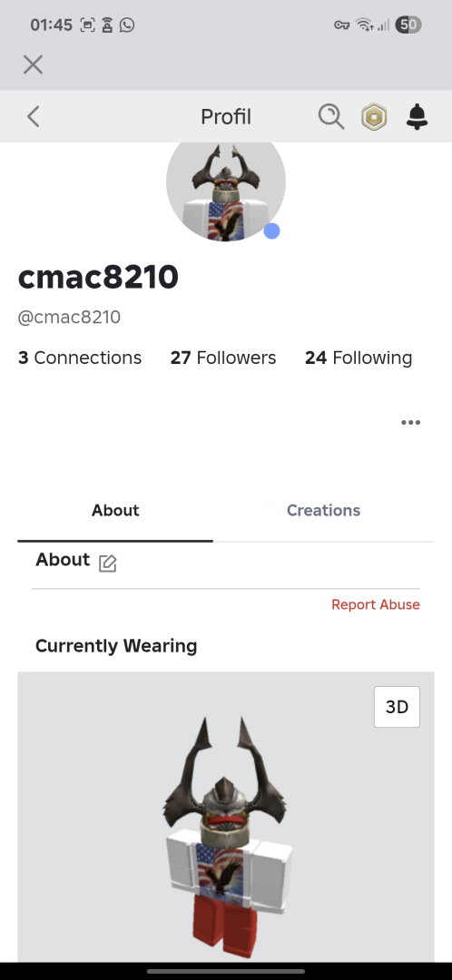Go back using the left chevron
The width and height of the screenshot is (452, 980).
point(34,116)
